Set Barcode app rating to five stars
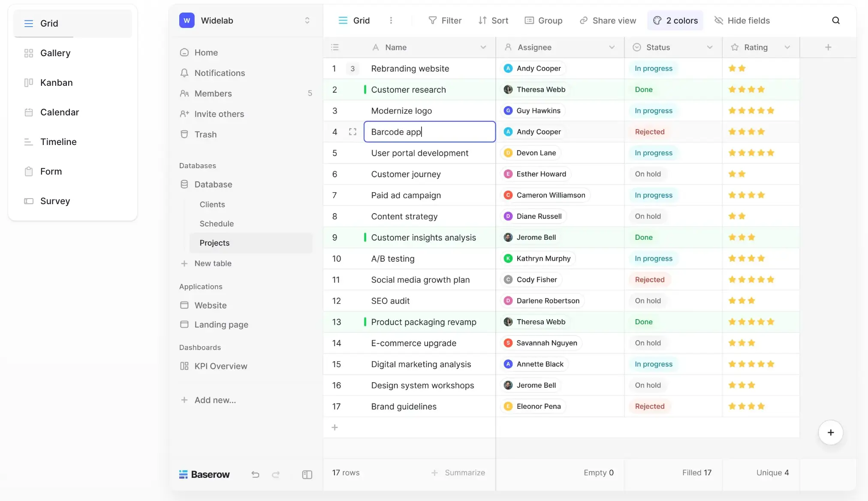 tap(771, 132)
